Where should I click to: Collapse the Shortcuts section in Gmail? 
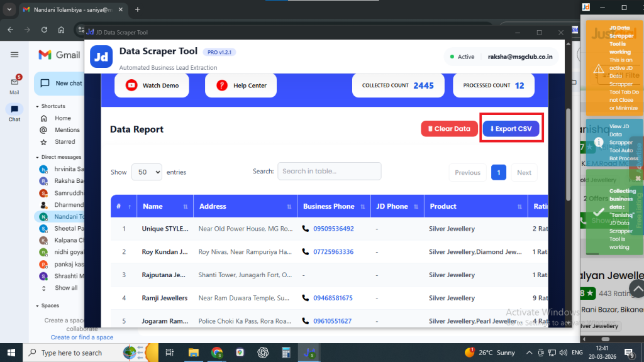click(37, 106)
